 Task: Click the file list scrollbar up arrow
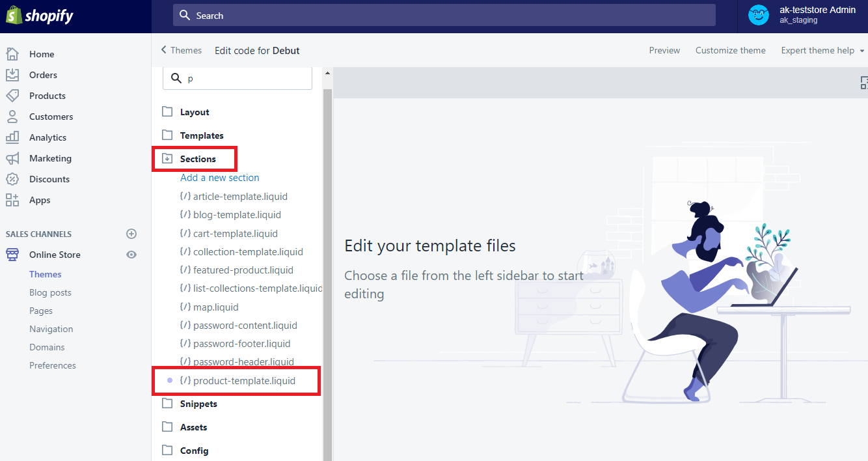coord(327,72)
